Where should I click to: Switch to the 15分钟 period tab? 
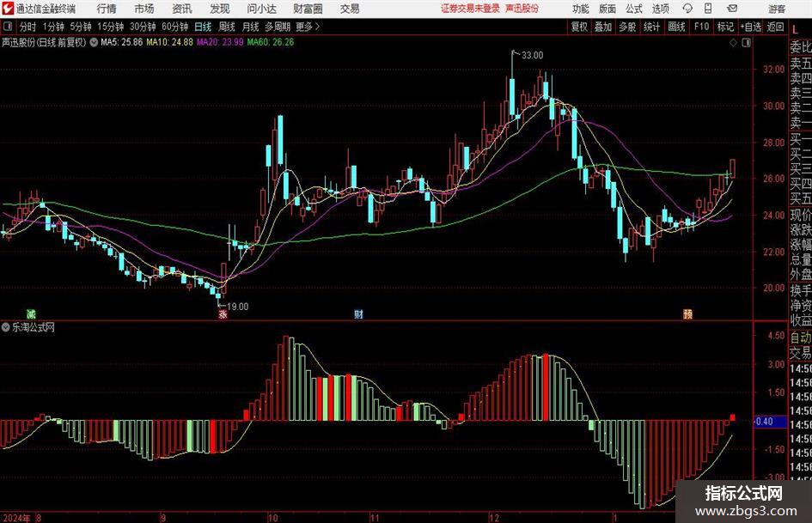coord(111,27)
